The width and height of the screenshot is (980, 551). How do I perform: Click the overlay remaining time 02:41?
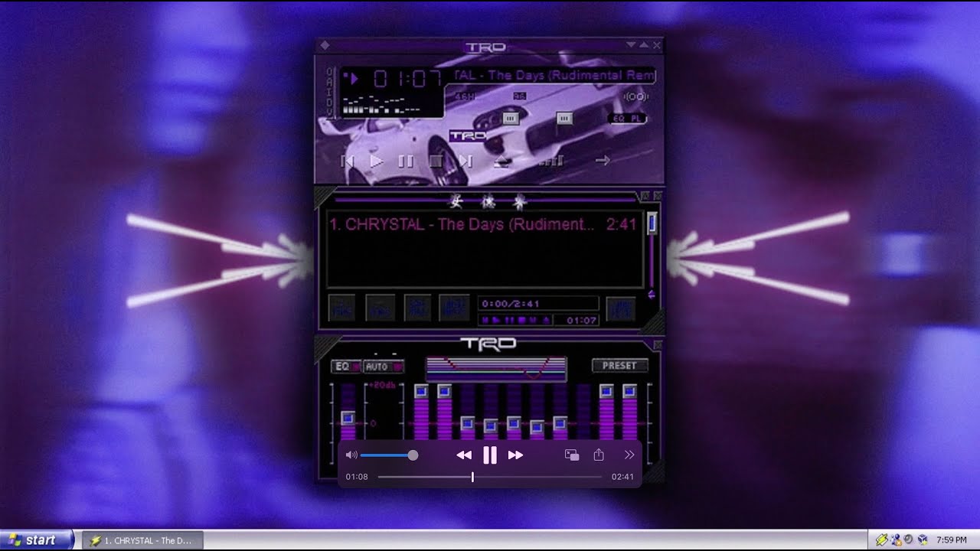coord(622,477)
